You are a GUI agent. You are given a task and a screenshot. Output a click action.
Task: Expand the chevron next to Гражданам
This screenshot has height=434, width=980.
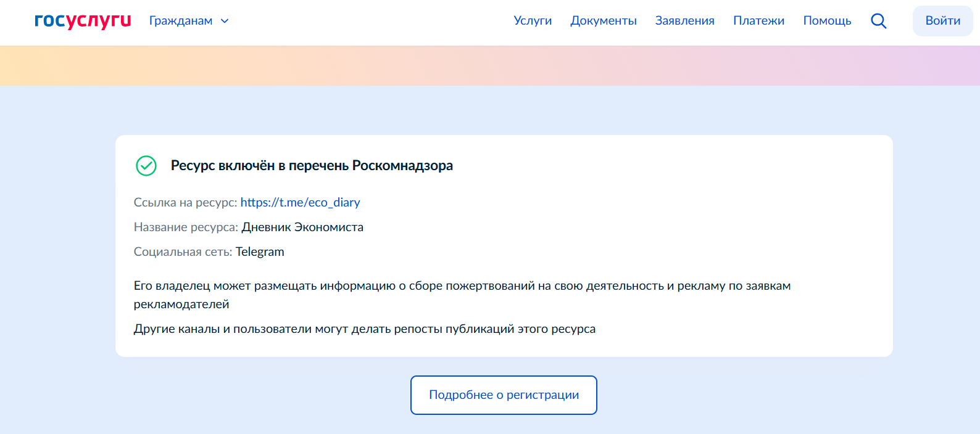click(x=225, y=21)
